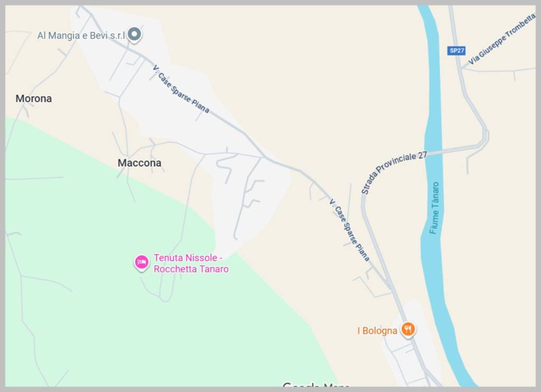Open the I Bologna restaurant marker

point(408,329)
